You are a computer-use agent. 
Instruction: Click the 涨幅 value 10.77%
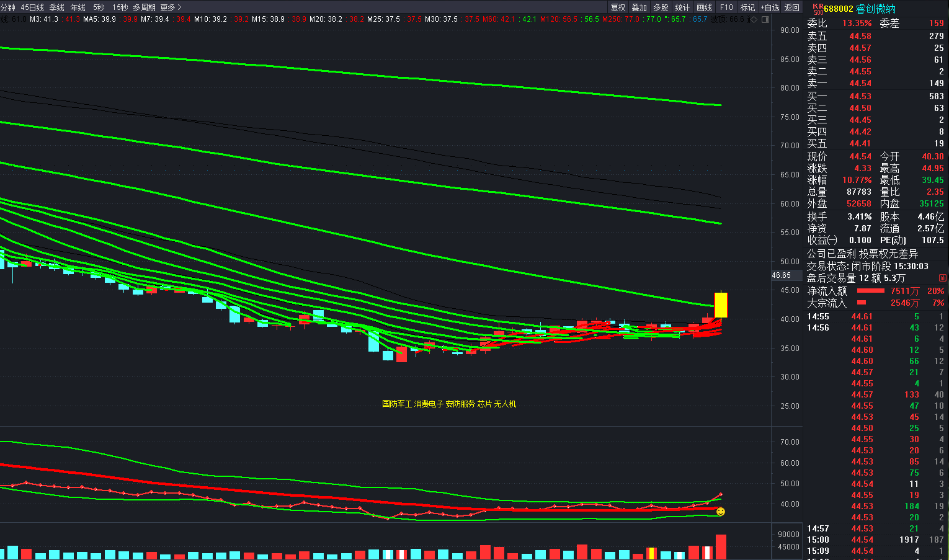click(857, 180)
